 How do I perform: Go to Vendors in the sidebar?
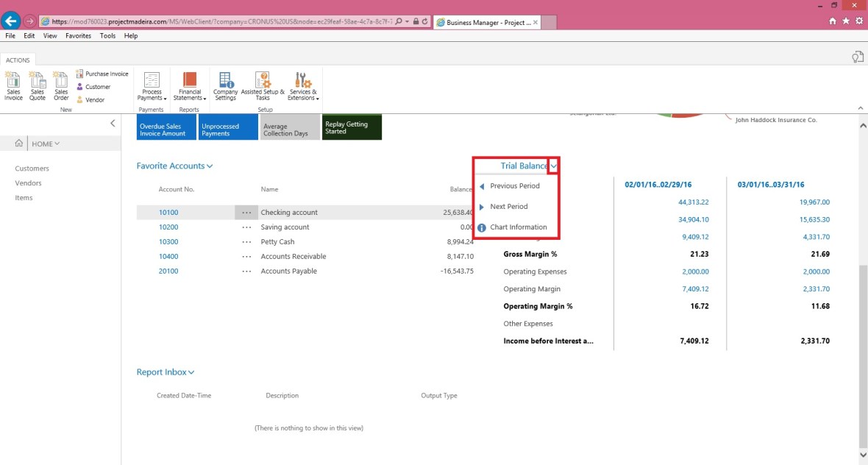(x=29, y=183)
